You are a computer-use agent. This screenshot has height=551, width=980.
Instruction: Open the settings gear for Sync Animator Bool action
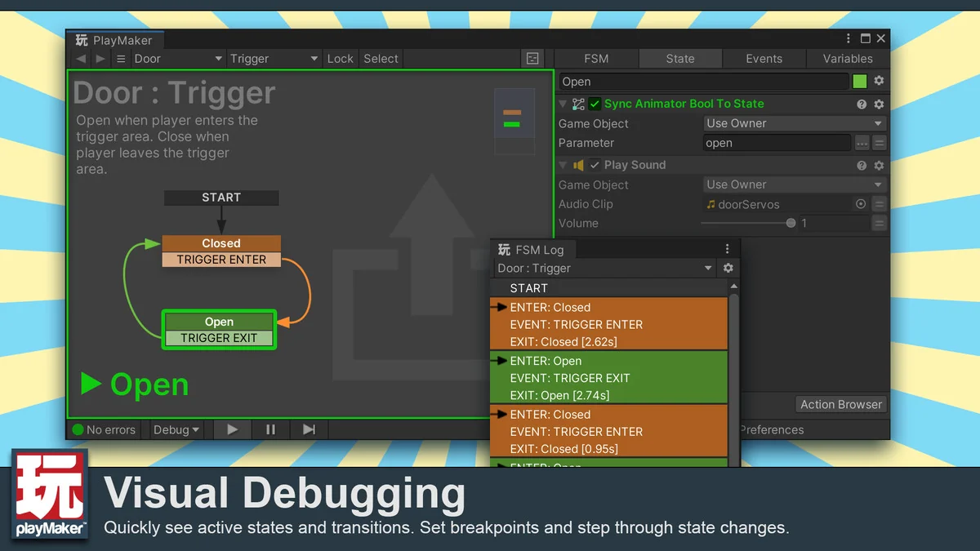(879, 104)
